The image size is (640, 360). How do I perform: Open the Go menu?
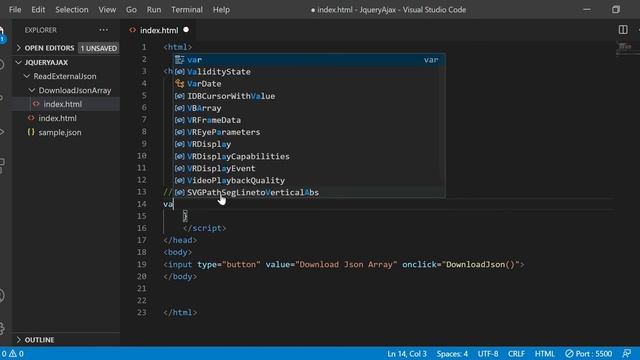131,9
